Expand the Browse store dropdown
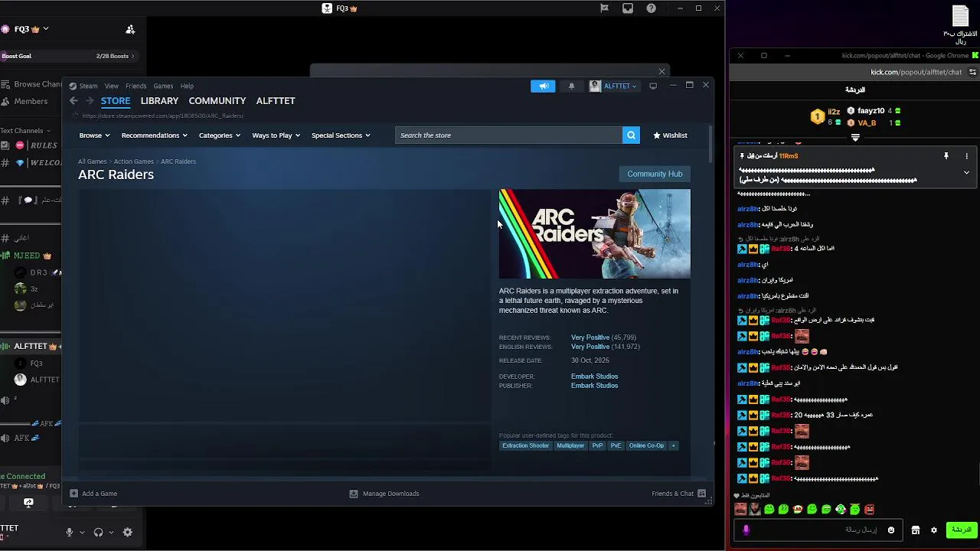This screenshot has height=551, width=980. (x=94, y=135)
